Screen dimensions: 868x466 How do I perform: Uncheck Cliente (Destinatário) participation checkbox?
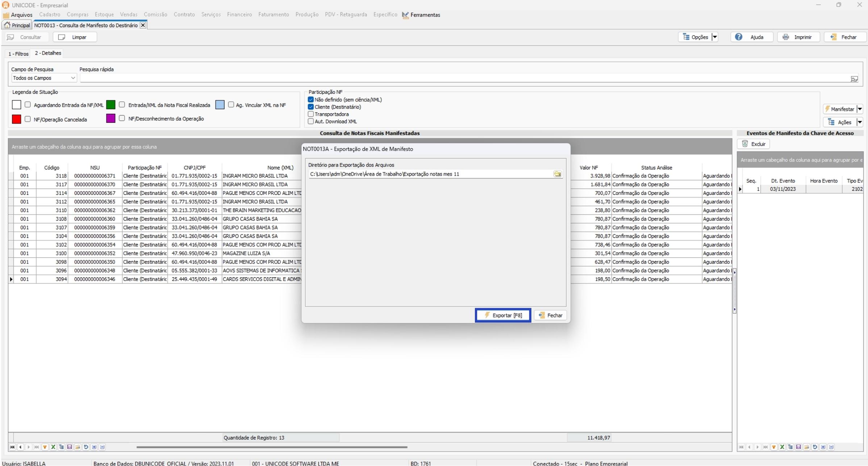[x=311, y=107]
